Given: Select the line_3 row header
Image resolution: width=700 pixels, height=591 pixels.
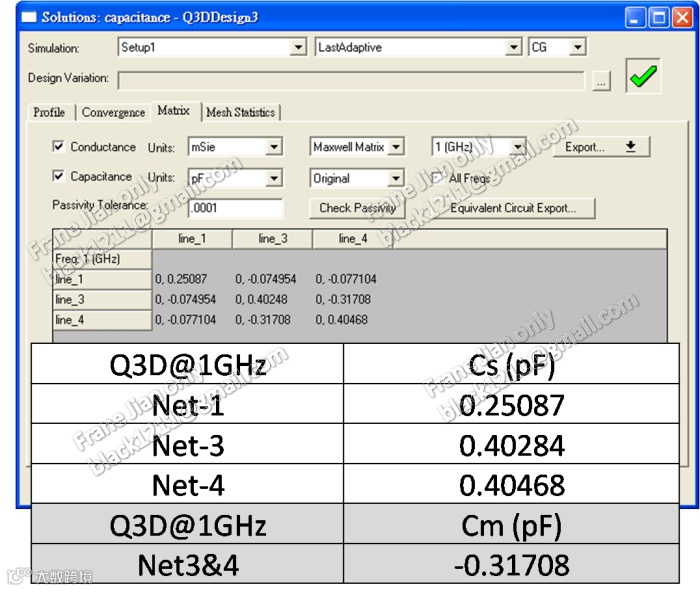Looking at the screenshot, I should click(x=102, y=300).
